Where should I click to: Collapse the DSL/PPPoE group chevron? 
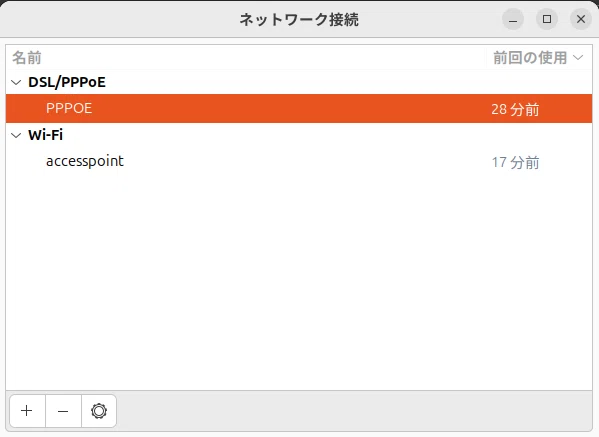16,82
